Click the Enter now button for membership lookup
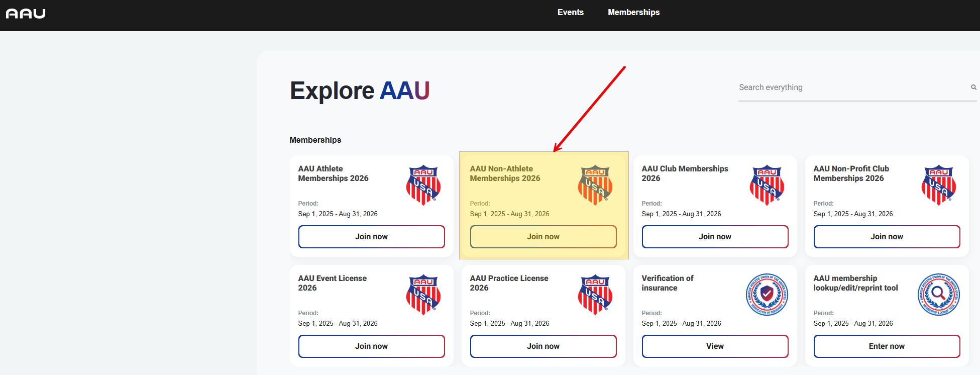The width and height of the screenshot is (980, 375). [x=887, y=346]
